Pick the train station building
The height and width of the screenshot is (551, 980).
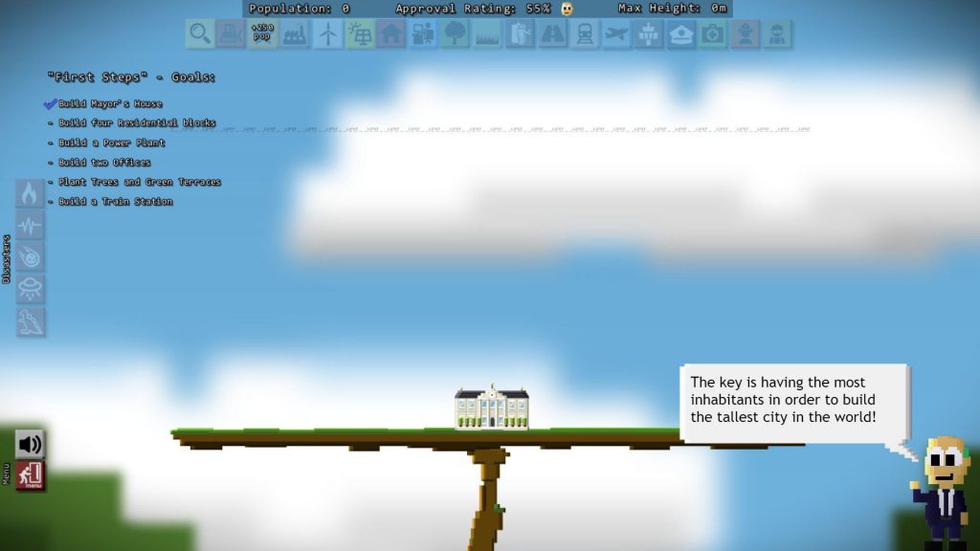pos(584,34)
